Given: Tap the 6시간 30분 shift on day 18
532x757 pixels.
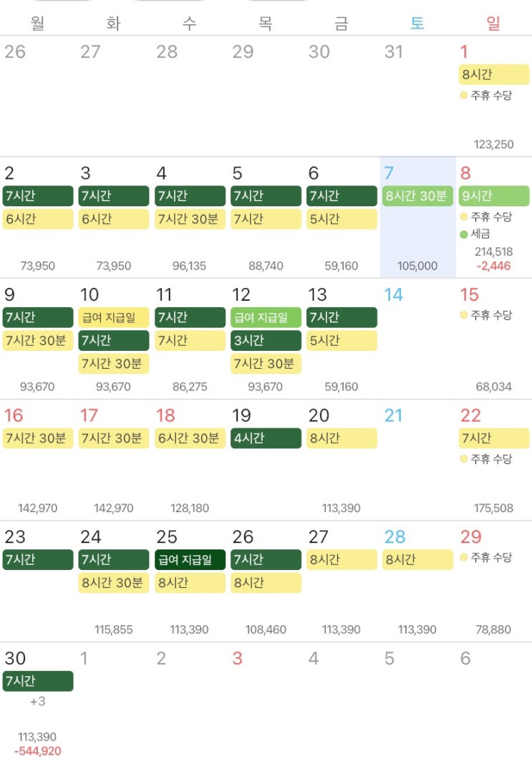Looking at the screenshot, I should (190, 438).
